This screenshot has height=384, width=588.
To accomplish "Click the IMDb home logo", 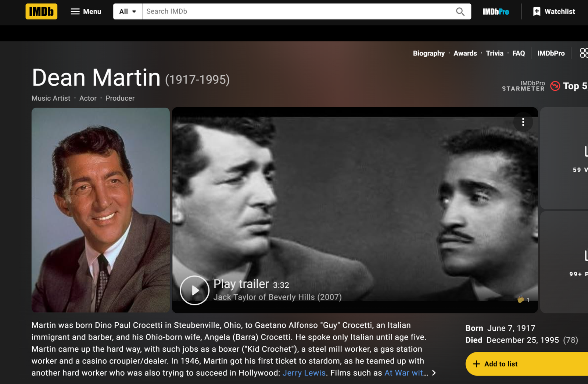I will [x=41, y=11].
